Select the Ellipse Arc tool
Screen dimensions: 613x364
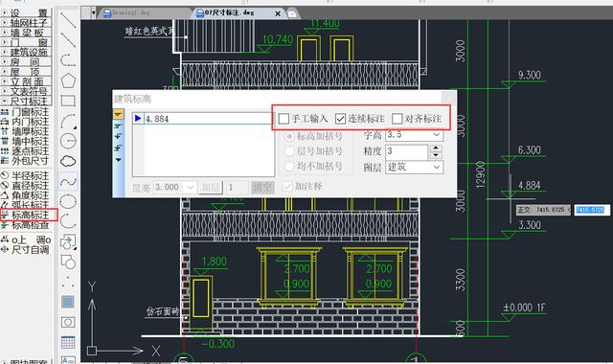pyautogui.click(x=68, y=221)
